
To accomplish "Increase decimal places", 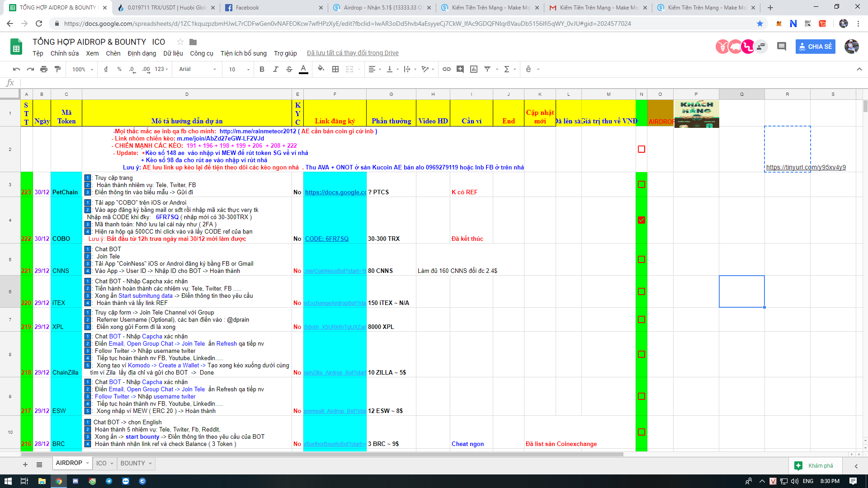I will pyautogui.click(x=146, y=69).
